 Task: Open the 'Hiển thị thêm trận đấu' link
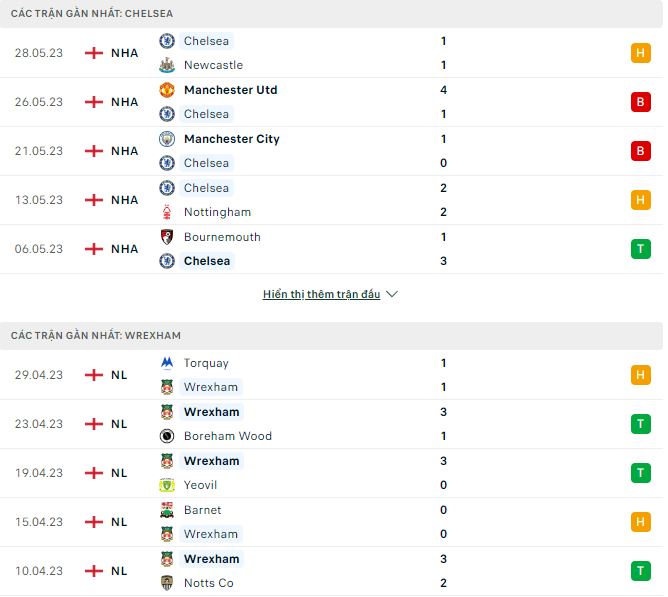pos(321,295)
